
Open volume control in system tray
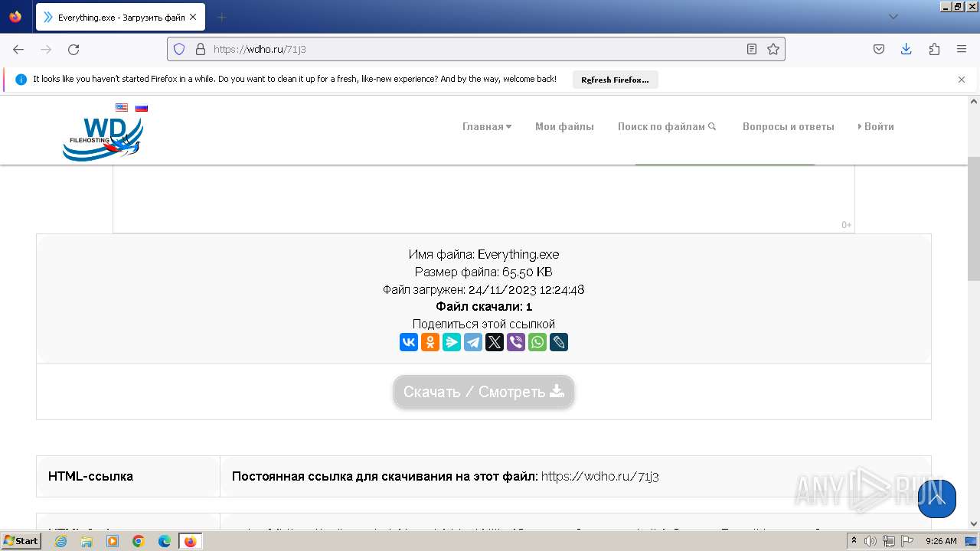click(872, 541)
